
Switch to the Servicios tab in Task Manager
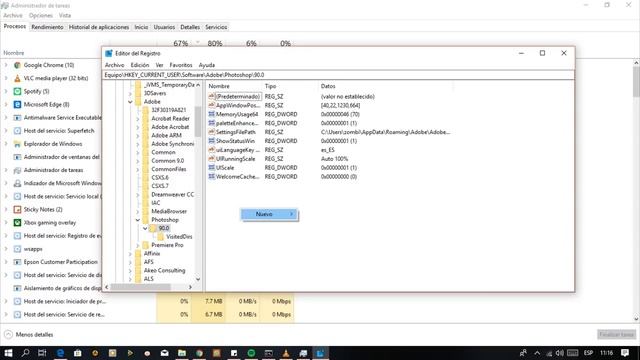(216, 27)
